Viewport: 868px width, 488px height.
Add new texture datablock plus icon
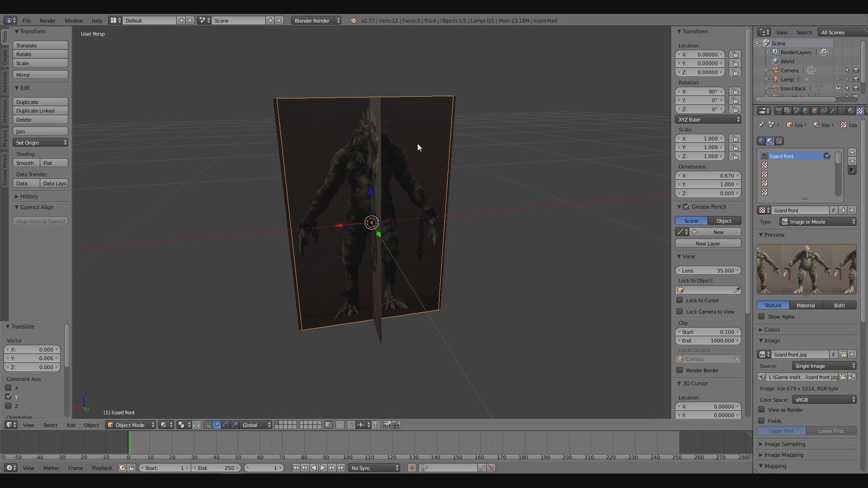pos(843,211)
